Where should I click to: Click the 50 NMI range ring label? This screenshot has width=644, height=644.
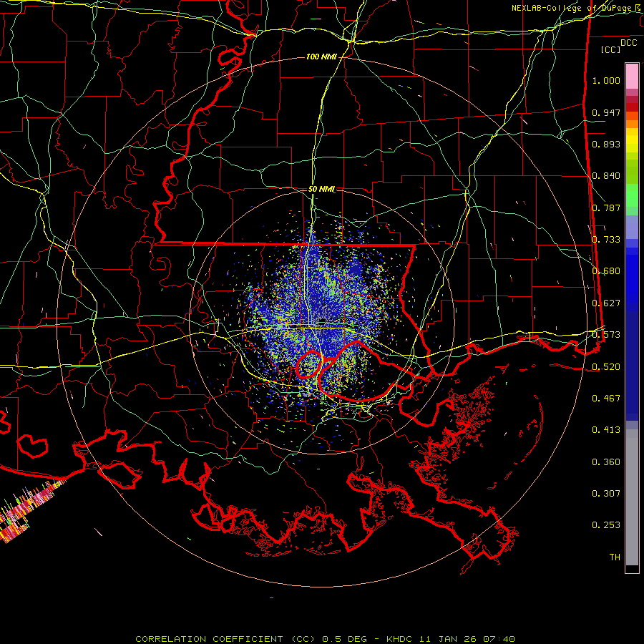pyautogui.click(x=321, y=190)
